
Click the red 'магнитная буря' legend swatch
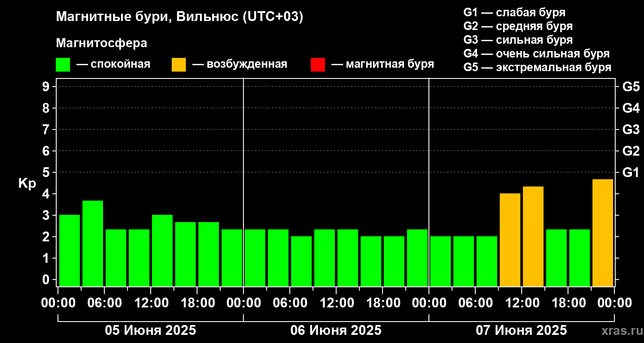pos(318,65)
